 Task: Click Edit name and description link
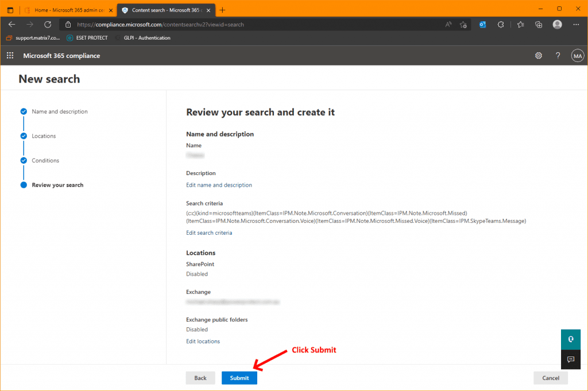[219, 185]
